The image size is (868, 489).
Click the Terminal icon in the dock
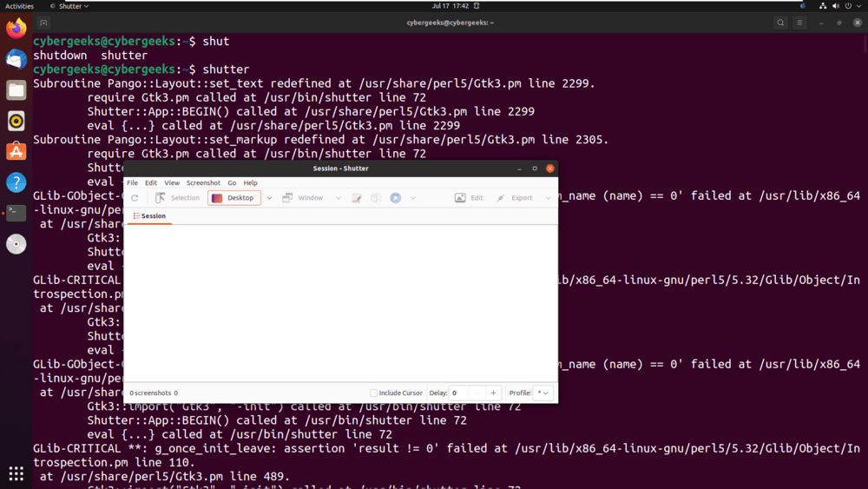tap(16, 213)
